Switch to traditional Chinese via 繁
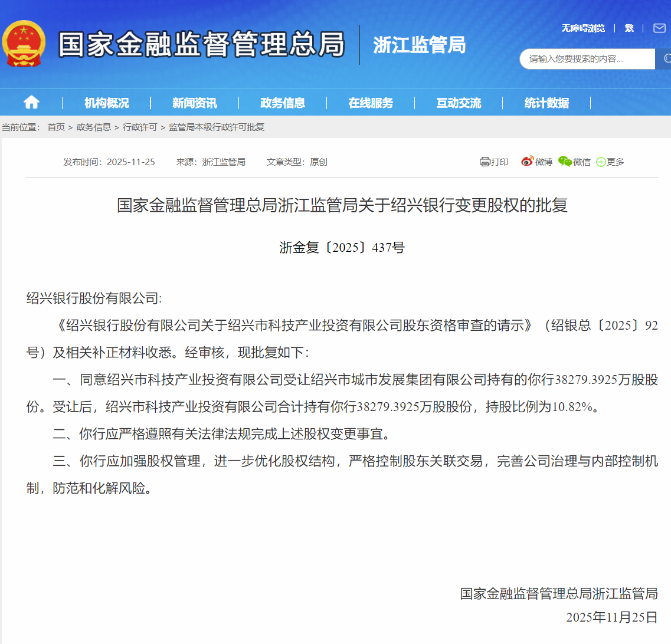This screenshot has width=671, height=644. pyautogui.click(x=629, y=28)
